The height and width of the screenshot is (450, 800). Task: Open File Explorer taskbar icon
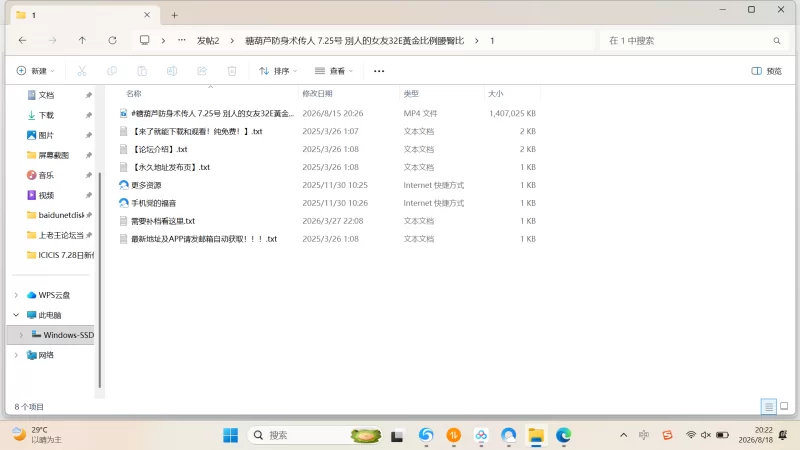click(536, 435)
